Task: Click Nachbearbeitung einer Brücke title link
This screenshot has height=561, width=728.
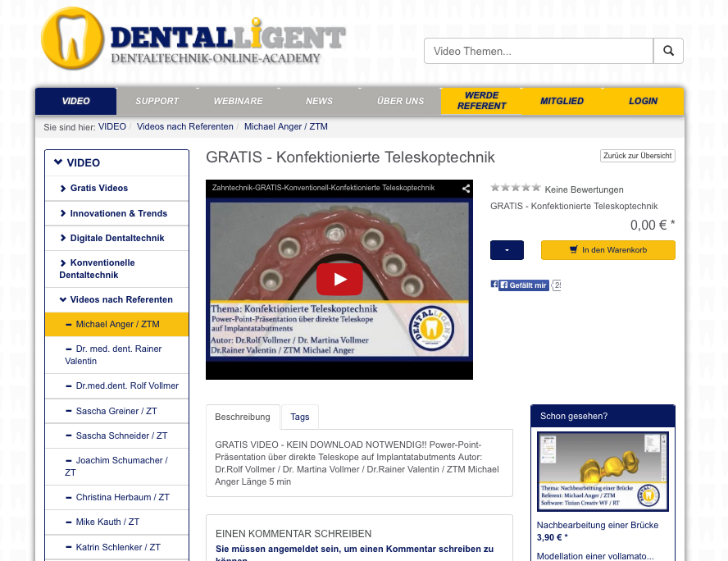Action: click(598, 525)
